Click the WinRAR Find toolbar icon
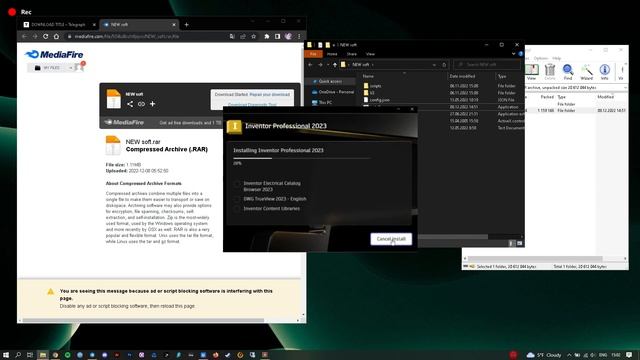This screenshot has width=640, height=360. click(568, 72)
